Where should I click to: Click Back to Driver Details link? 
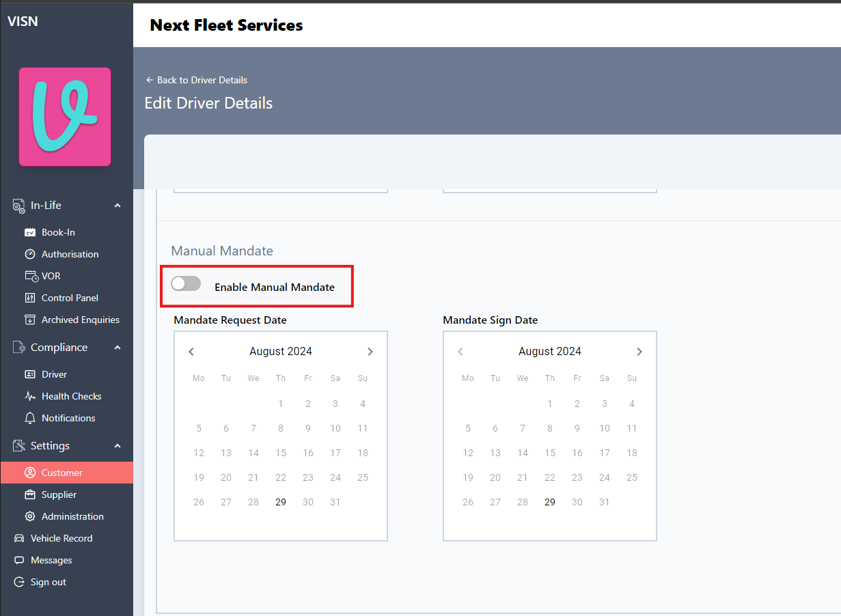197,80
